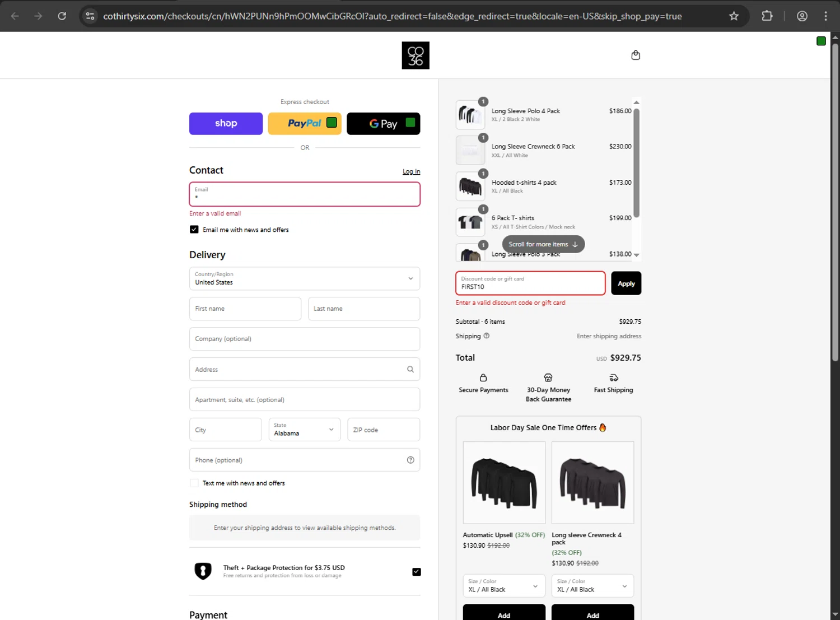The image size is (840, 620).
Task: Click the Email input field
Action: click(x=305, y=194)
